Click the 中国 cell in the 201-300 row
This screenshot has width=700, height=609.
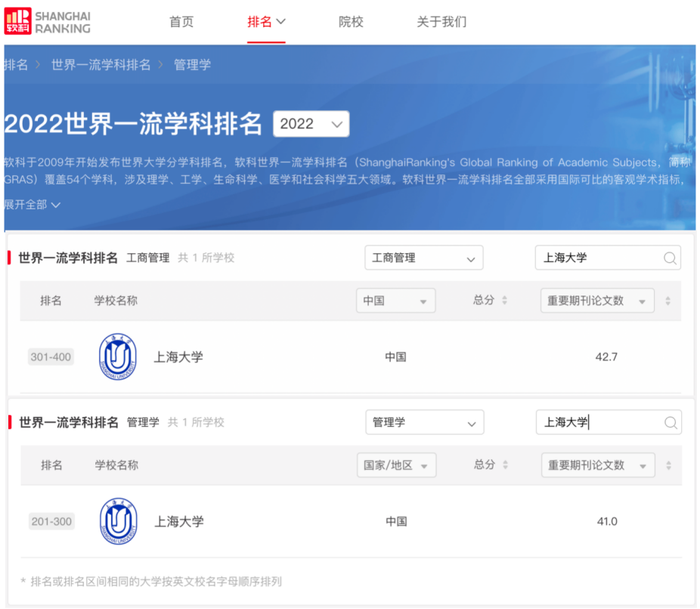tap(396, 521)
